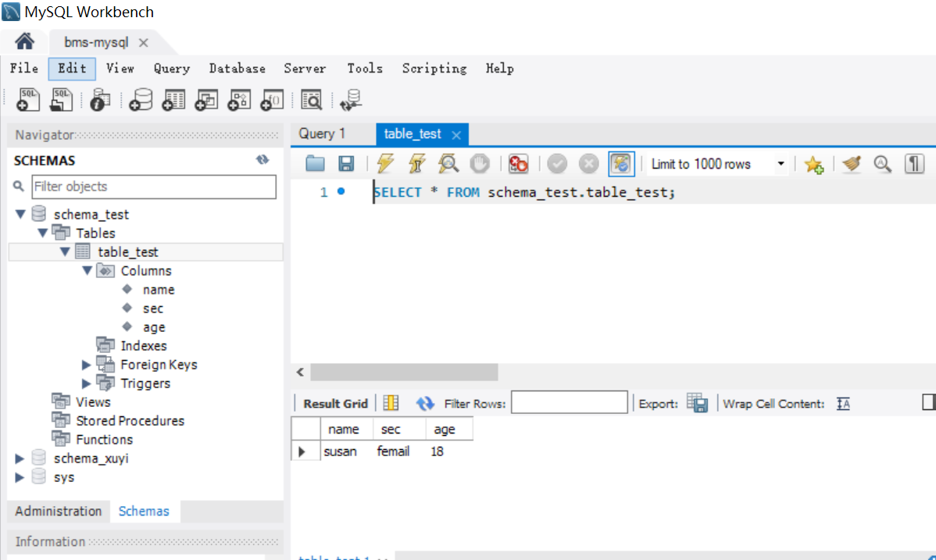Create a new SQL tab from toolbar
Screen dimensions: 936x560
pos(28,99)
